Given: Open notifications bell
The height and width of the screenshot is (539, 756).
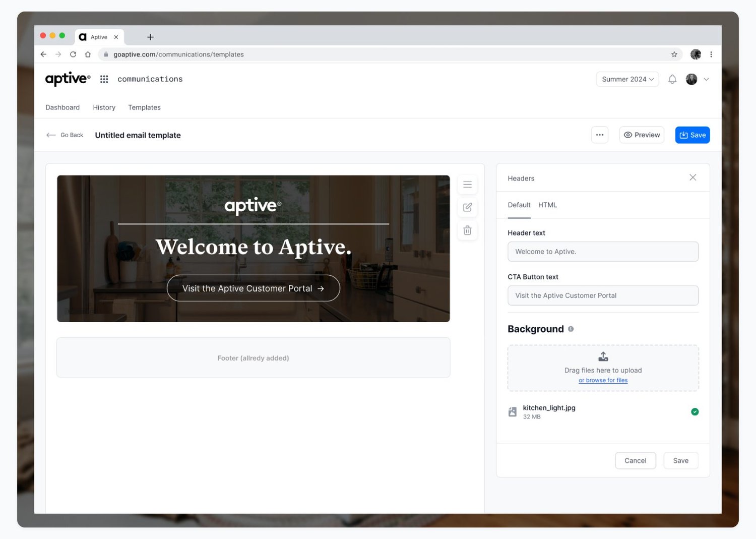Looking at the screenshot, I should (672, 79).
